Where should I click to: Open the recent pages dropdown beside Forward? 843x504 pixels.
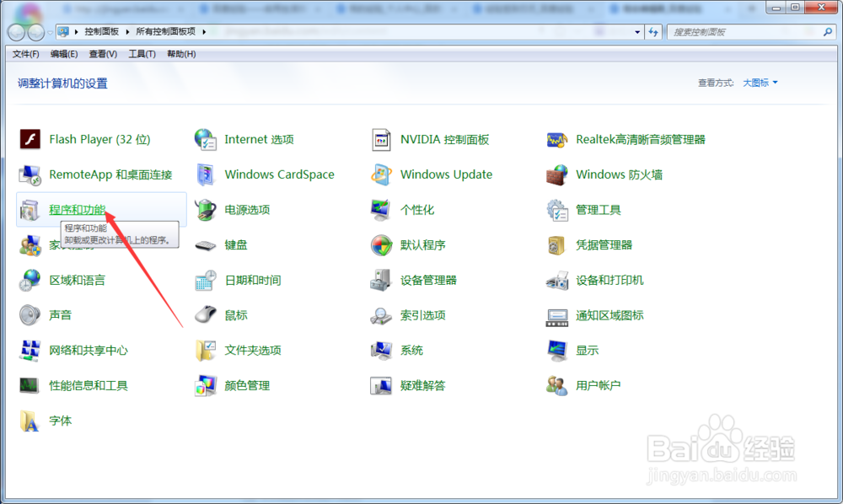click(50, 33)
